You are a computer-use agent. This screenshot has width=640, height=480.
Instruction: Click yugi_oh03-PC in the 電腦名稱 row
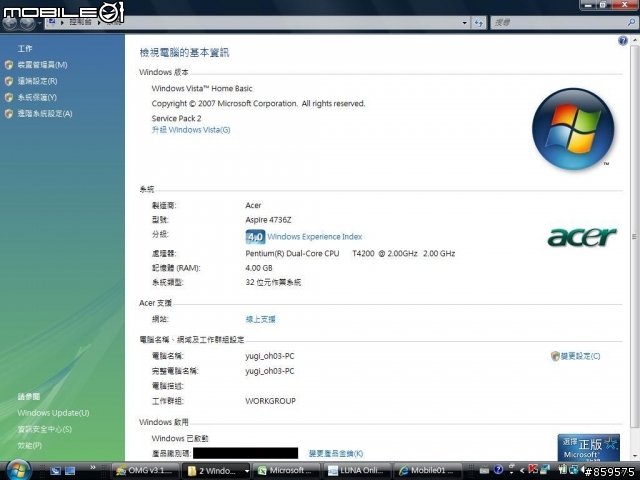(269, 356)
